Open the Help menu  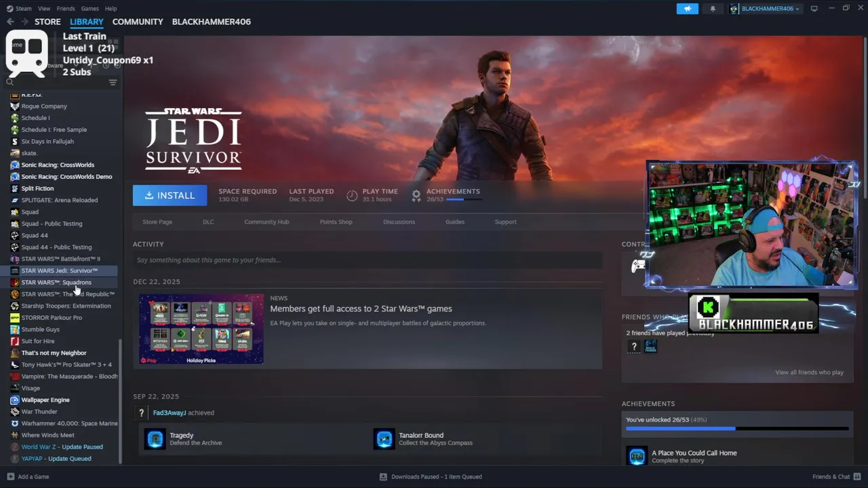[x=111, y=9]
